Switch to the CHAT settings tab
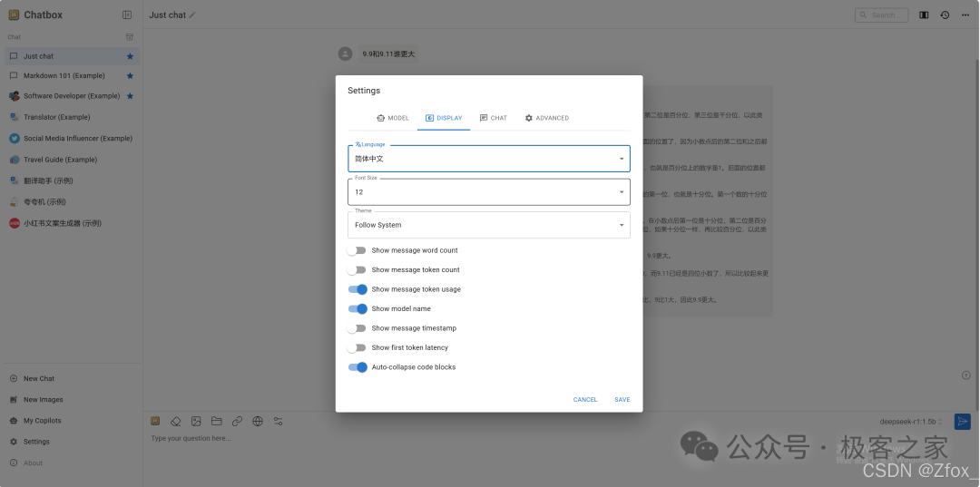The image size is (980, 487). pos(493,118)
